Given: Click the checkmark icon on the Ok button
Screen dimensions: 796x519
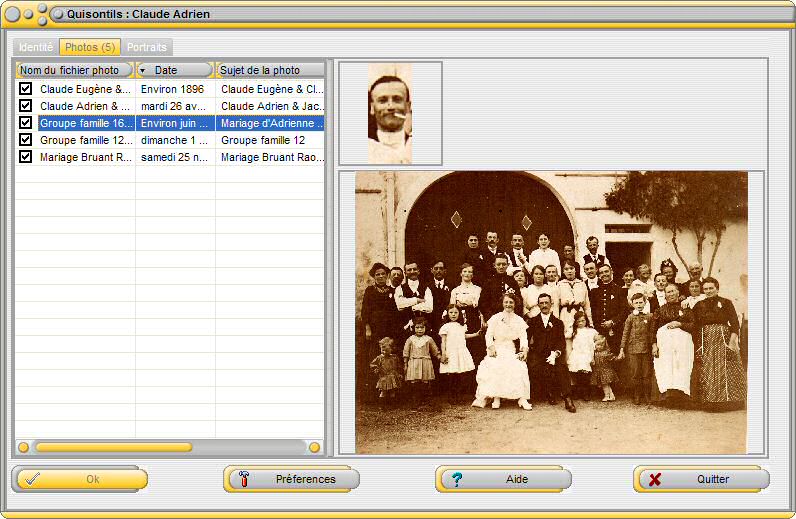Looking at the screenshot, I should 32,479.
